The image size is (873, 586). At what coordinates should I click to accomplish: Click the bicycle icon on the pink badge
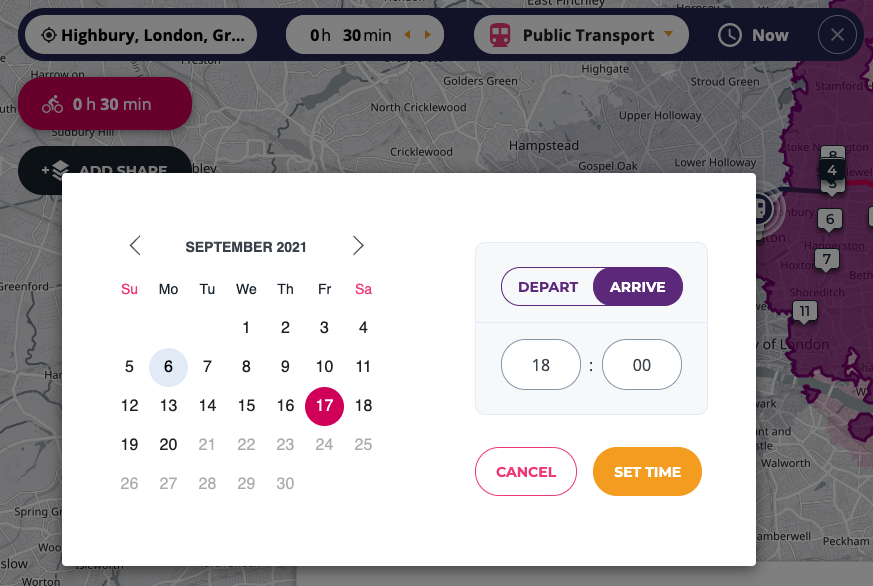click(52, 104)
